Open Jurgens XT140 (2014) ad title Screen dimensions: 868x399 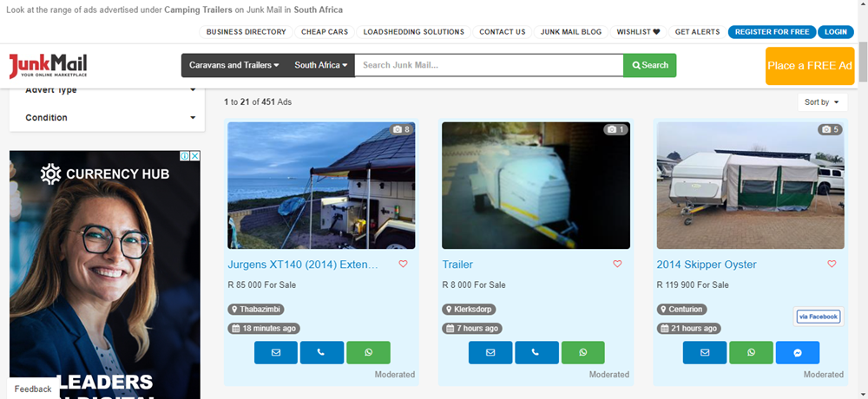303,265
